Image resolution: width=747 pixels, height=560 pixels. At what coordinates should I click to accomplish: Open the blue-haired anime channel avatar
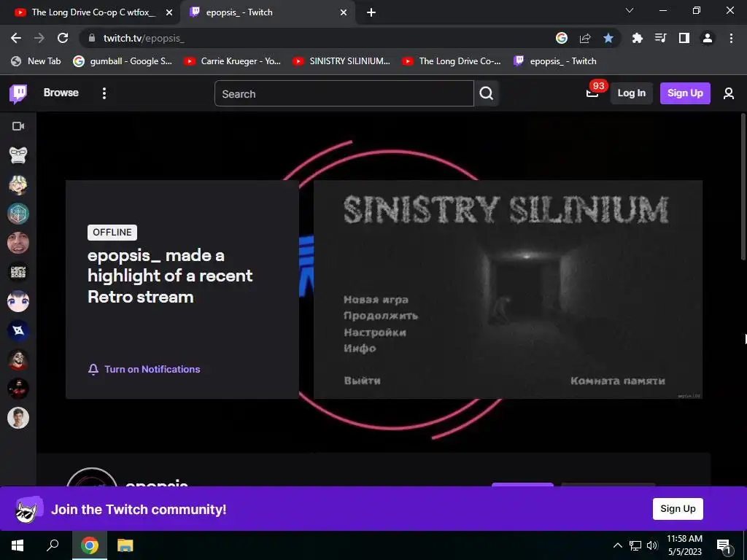click(x=18, y=301)
